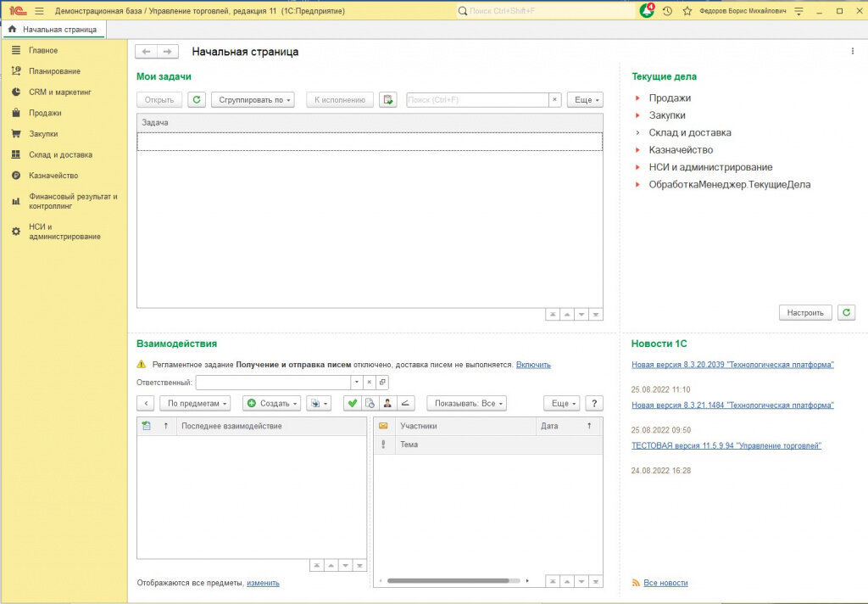
Task: Open ТЕСТОВАЯ версия 11.5.9.94 news link
Action: pyautogui.click(x=726, y=445)
